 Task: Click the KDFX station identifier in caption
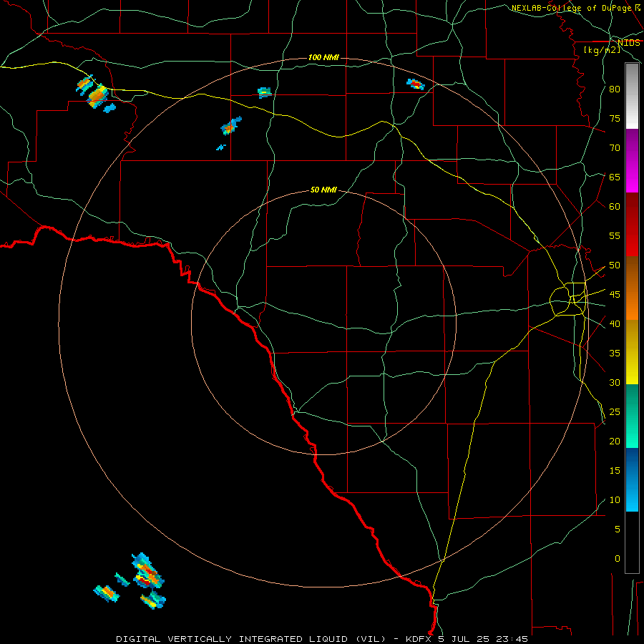click(x=420, y=639)
